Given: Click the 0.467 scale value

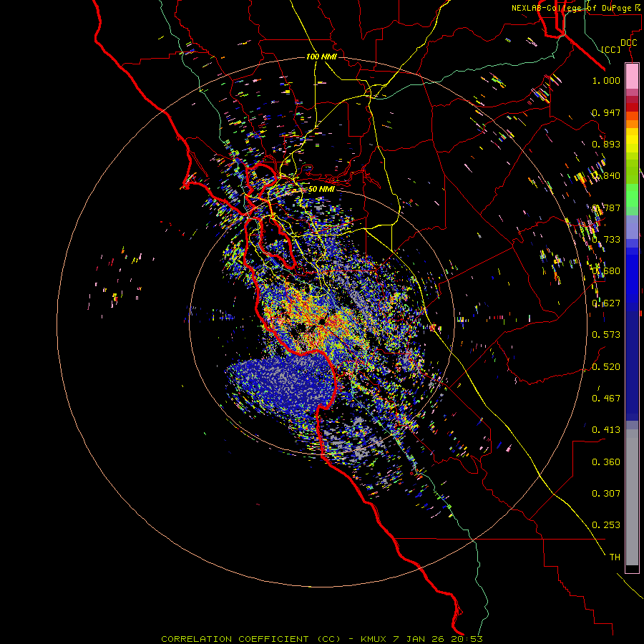Looking at the screenshot, I should (x=606, y=398).
